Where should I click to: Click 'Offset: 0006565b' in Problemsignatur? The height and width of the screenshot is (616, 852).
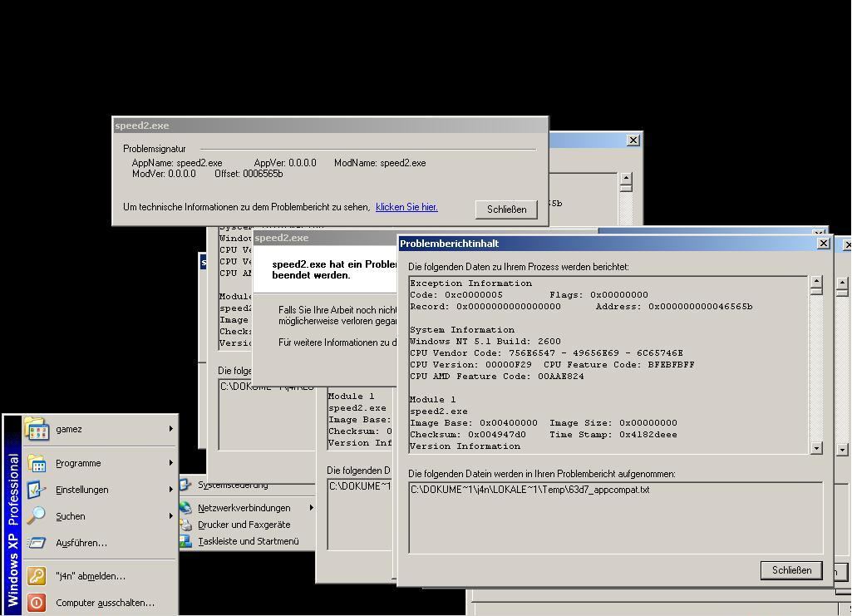tap(249, 174)
